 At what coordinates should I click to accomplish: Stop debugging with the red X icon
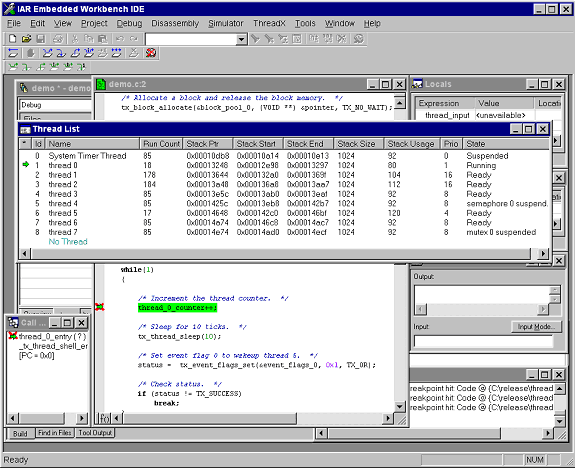pyautogui.click(x=151, y=53)
